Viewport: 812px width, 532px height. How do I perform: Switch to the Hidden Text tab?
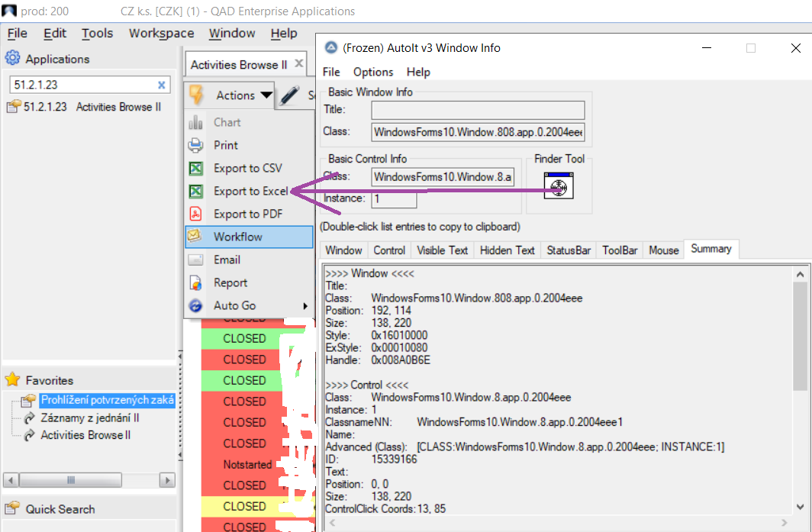click(x=507, y=250)
